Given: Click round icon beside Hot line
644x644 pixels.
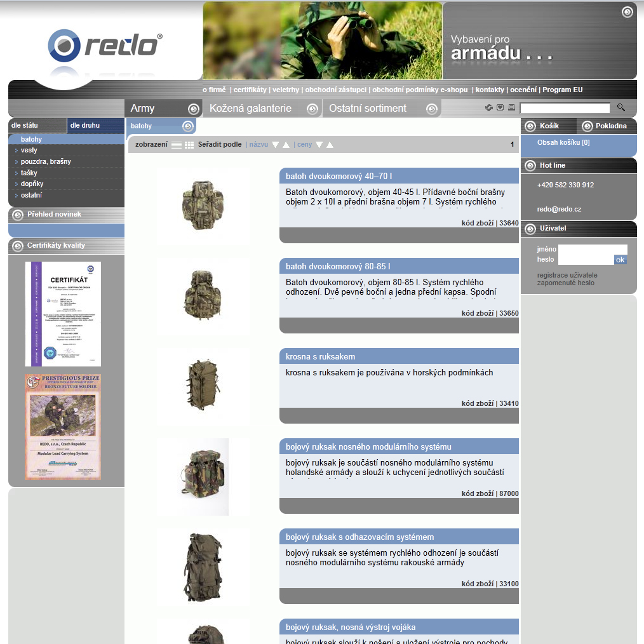Looking at the screenshot, I should click(x=530, y=166).
